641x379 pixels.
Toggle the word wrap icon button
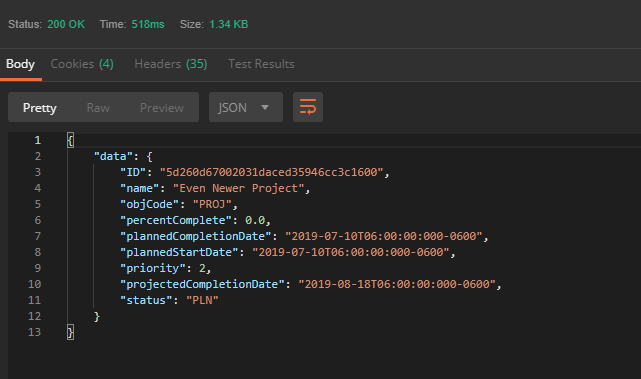pos(308,107)
